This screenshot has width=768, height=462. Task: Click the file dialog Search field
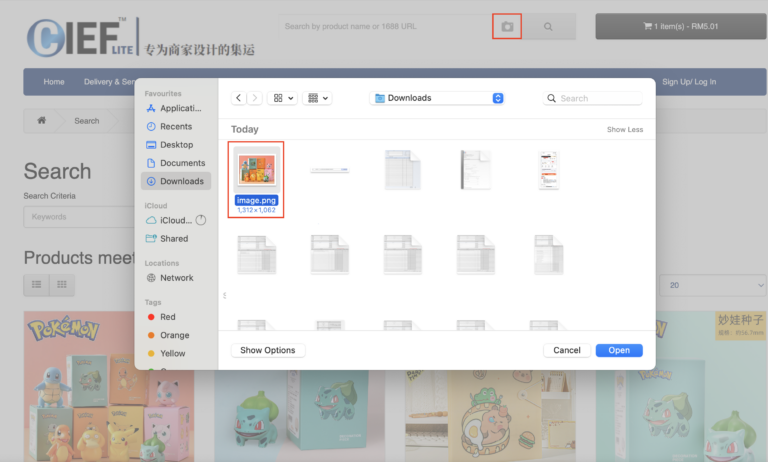pos(592,98)
